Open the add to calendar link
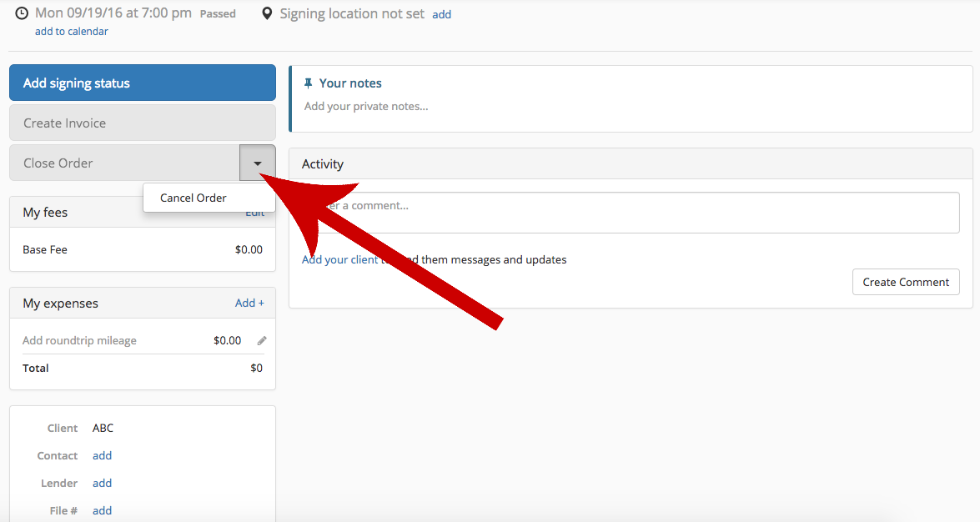Screen dimensions: 980x522 point(71,31)
